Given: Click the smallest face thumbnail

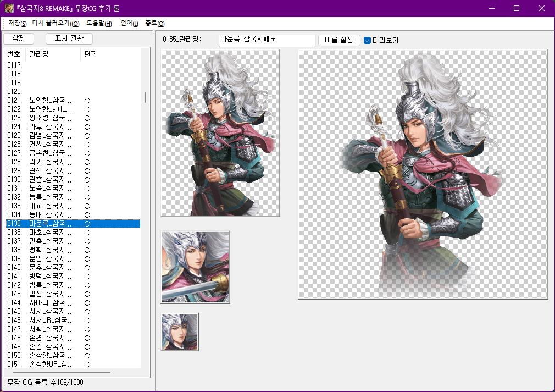Looking at the screenshot, I should coord(180,332).
